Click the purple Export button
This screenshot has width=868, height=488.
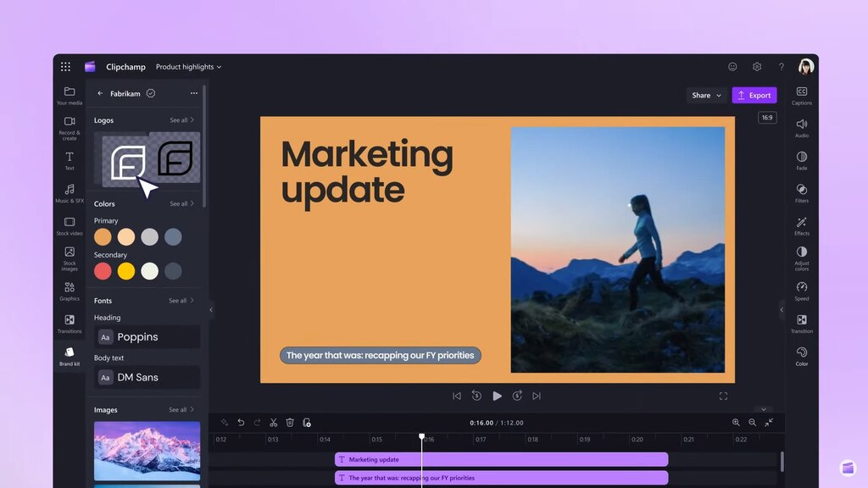754,95
